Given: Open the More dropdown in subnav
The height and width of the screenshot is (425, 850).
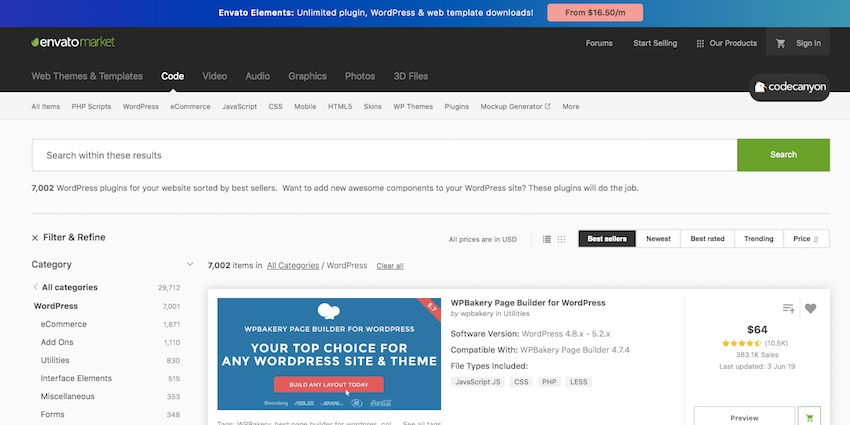Looking at the screenshot, I should 570,107.
